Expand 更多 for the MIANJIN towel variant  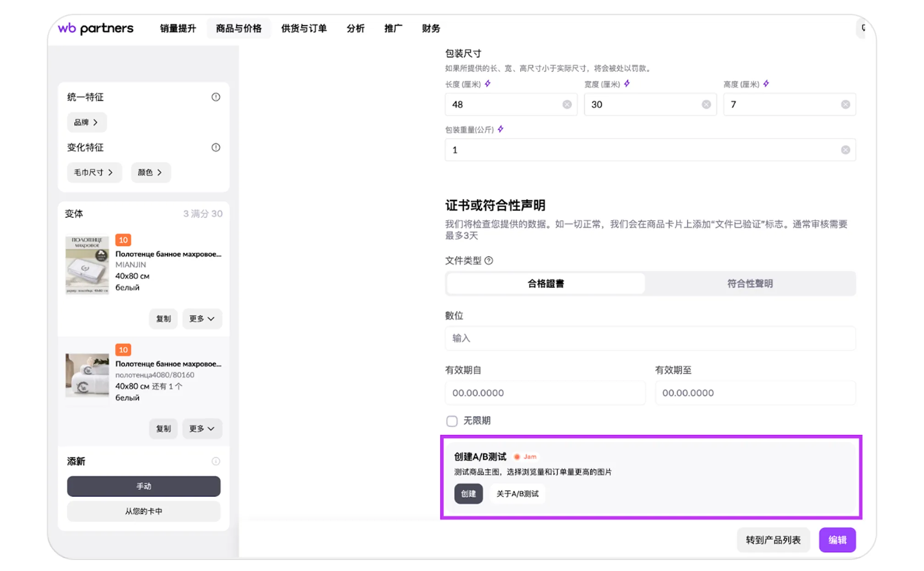202,319
